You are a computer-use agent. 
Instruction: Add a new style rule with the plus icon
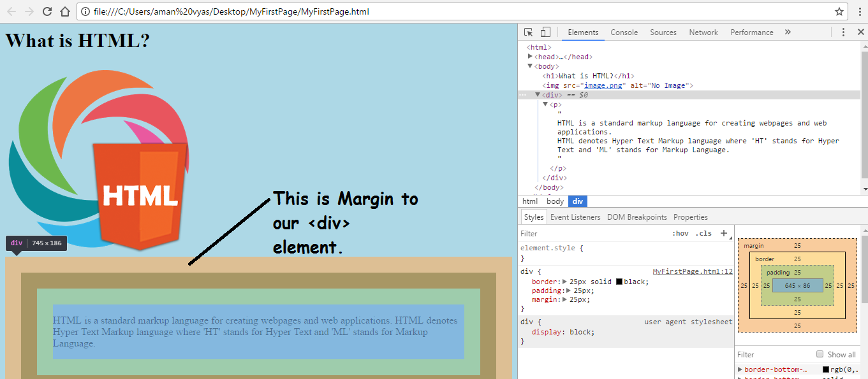[x=724, y=233]
